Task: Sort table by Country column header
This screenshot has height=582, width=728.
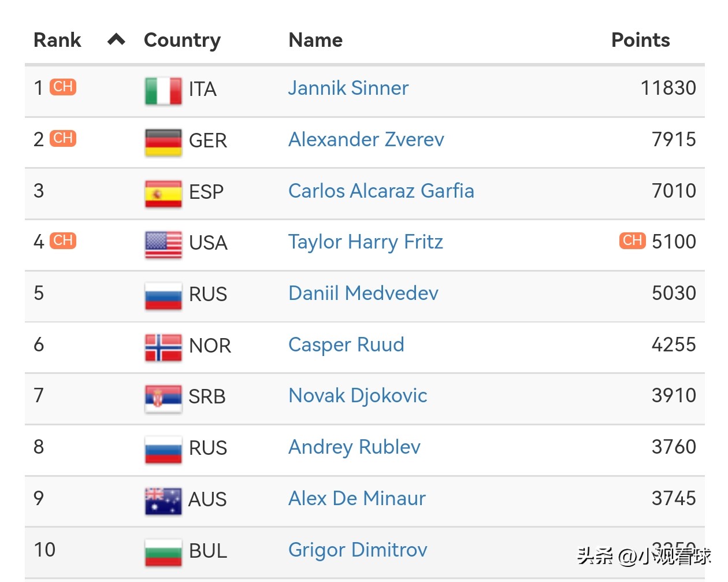Action: click(x=182, y=40)
